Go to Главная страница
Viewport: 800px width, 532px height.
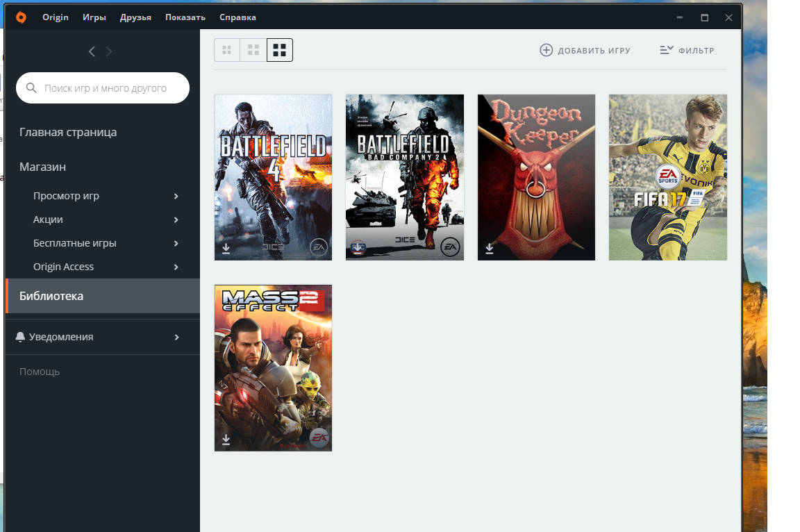[68, 132]
